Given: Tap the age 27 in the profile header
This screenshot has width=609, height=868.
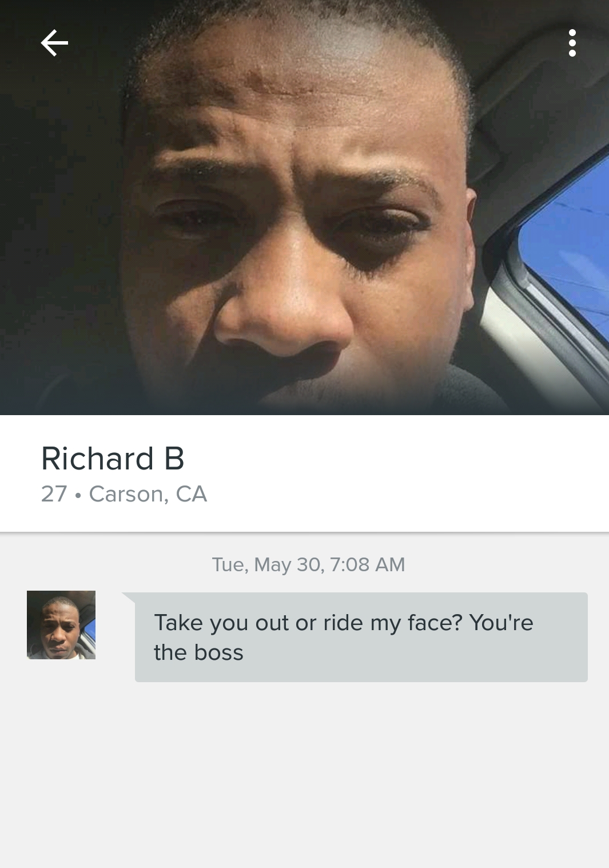Looking at the screenshot, I should pyautogui.click(x=54, y=494).
